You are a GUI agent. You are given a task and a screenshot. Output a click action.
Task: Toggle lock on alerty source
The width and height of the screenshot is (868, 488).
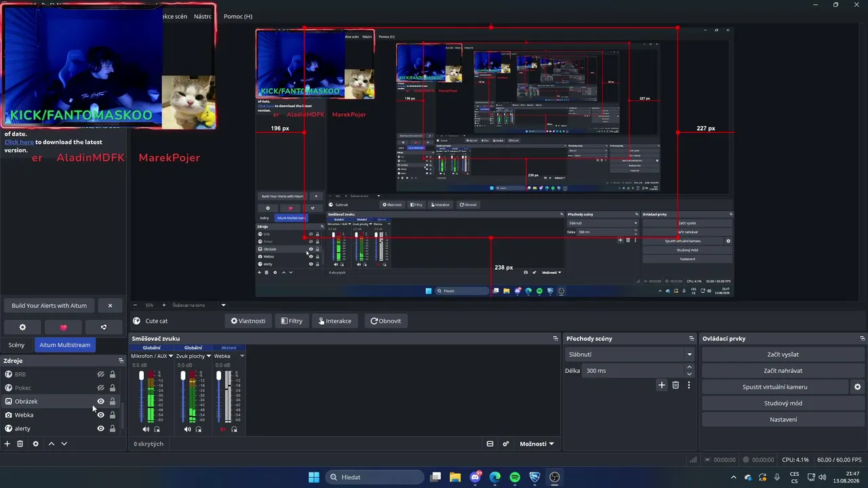tap(113, 428)
